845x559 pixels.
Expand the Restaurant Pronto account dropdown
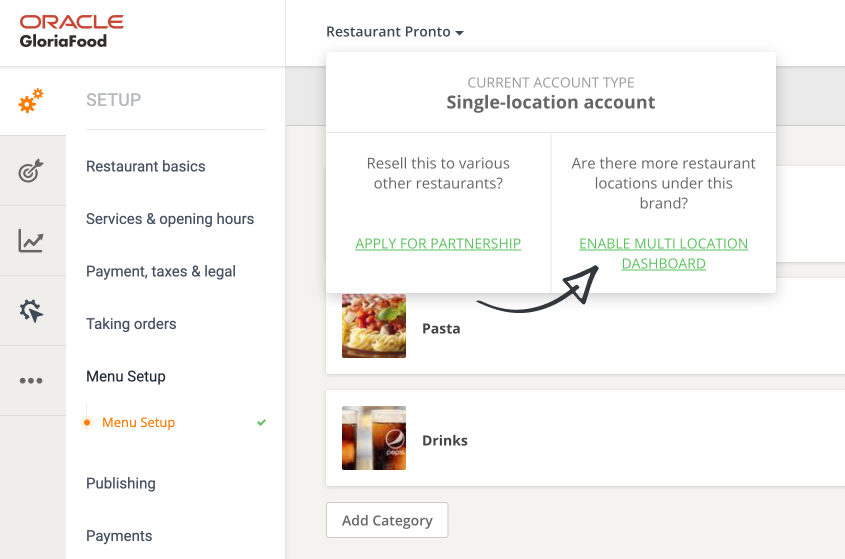point(394,32)
